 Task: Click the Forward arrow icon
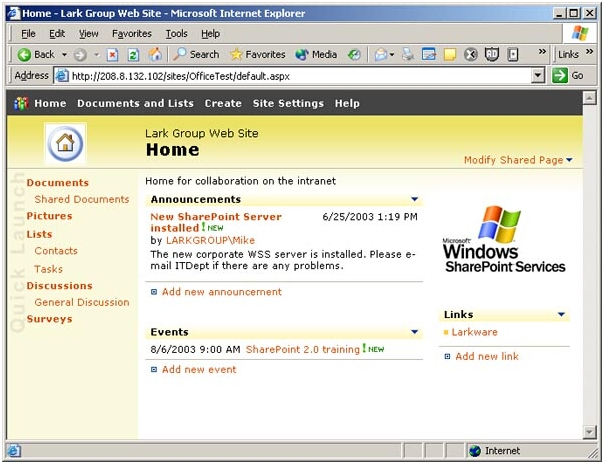pyautogui.click(x=80, y=55)
